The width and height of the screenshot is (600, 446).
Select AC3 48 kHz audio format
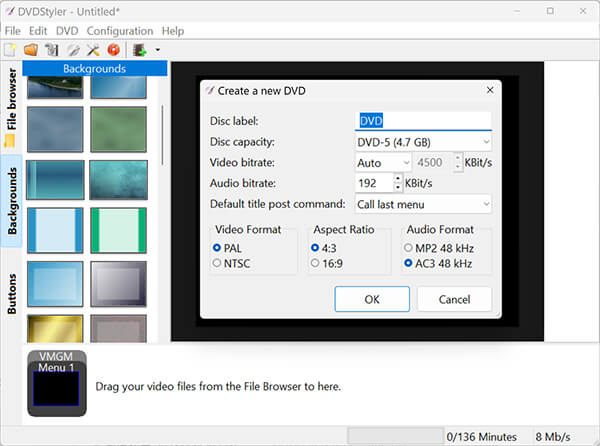438,264
